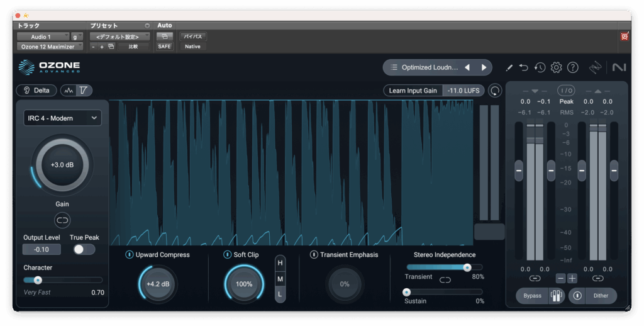Open the undo history clock icon
The width and height of the screenshot is (644, 326).
coord(540,67)
